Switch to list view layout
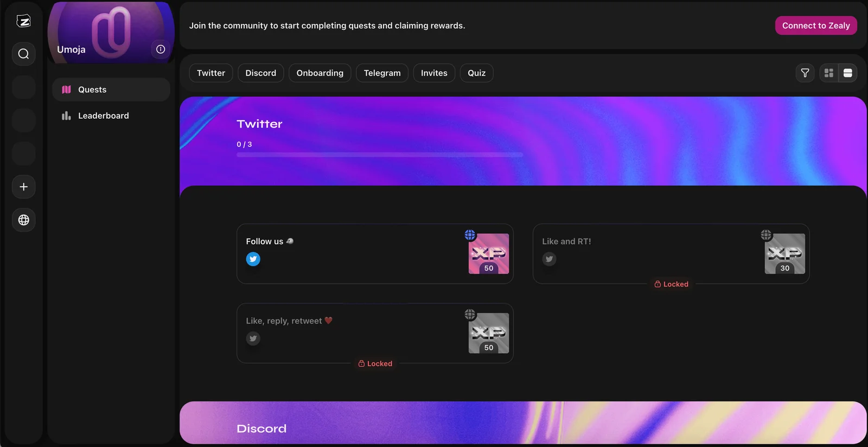The width and height of the screenshot is (868, 447). point(848,73)
